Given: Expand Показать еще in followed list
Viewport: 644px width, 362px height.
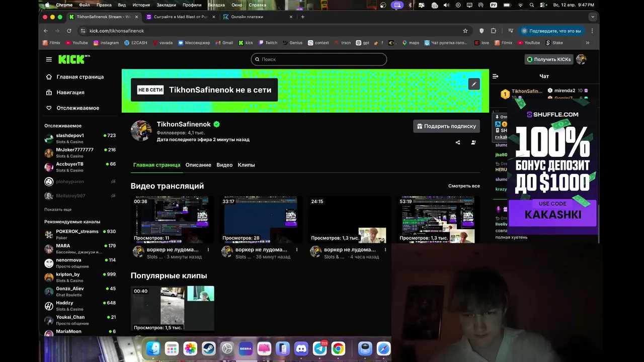Looking at the screenshot, I should [x=58, y=209].
